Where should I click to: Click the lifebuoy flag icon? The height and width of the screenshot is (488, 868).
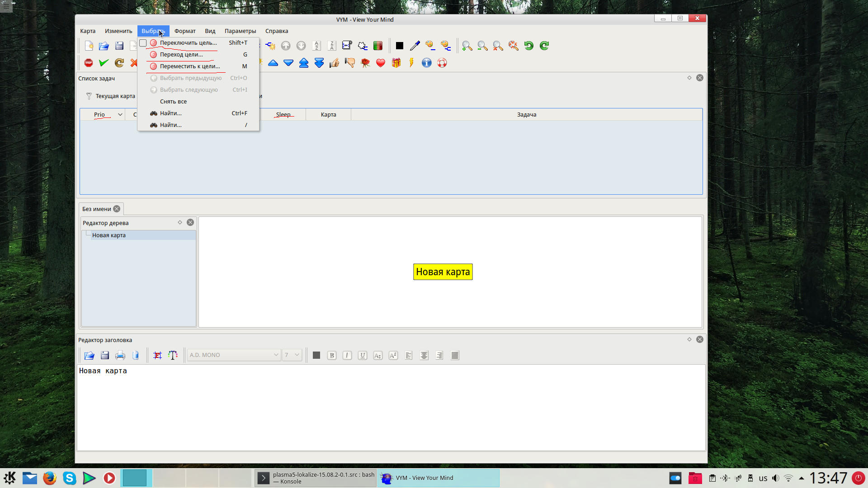click(x=442, y=63)
